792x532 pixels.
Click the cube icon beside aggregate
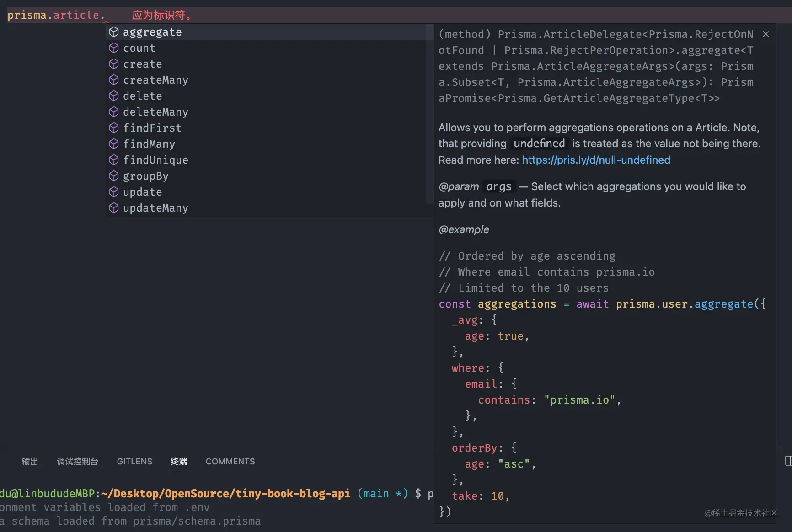(x=114, y=32)
